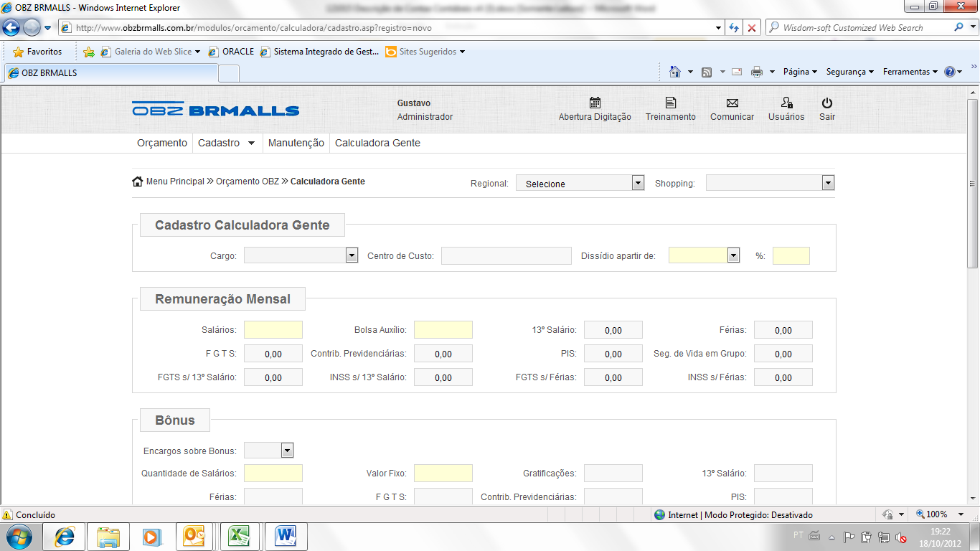Open a new blank browser tab
The image size is (980, 551).
229,73
